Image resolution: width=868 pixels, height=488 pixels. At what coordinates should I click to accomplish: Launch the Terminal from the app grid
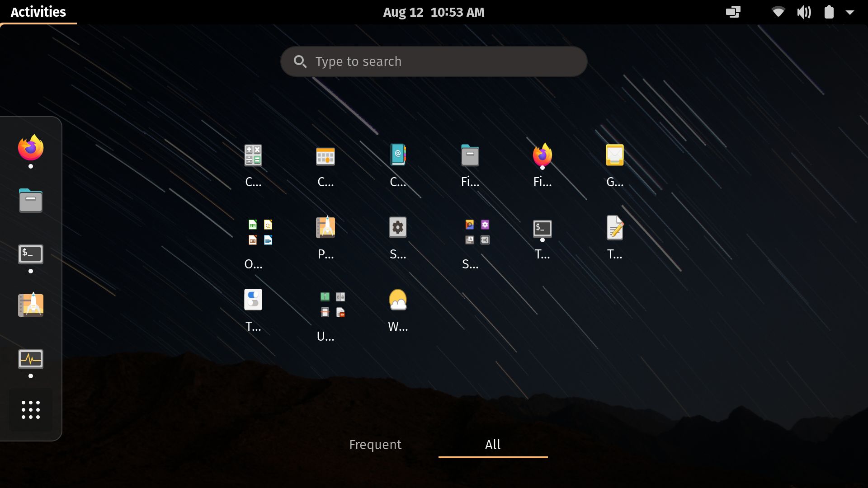[542, 229]
